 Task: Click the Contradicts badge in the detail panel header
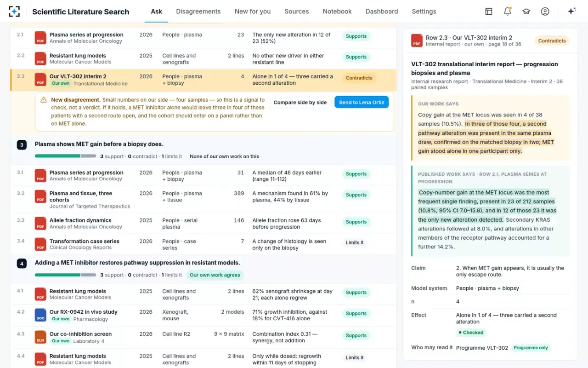552,41
